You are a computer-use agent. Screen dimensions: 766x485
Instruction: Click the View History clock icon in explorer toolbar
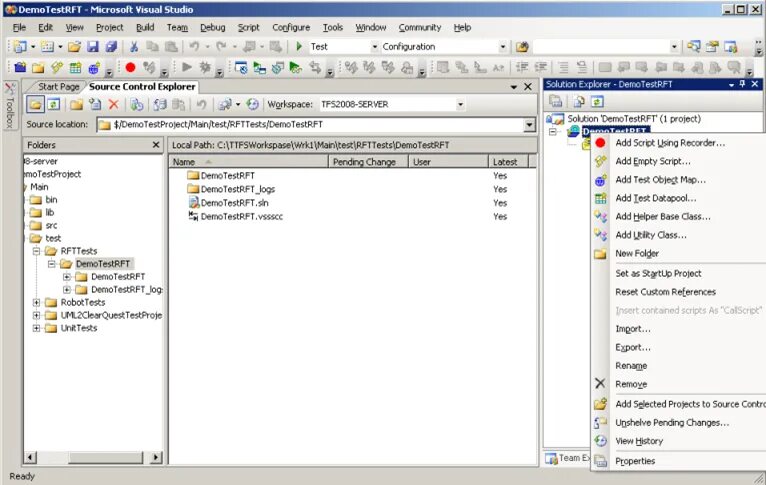click(x=252, y=104)
